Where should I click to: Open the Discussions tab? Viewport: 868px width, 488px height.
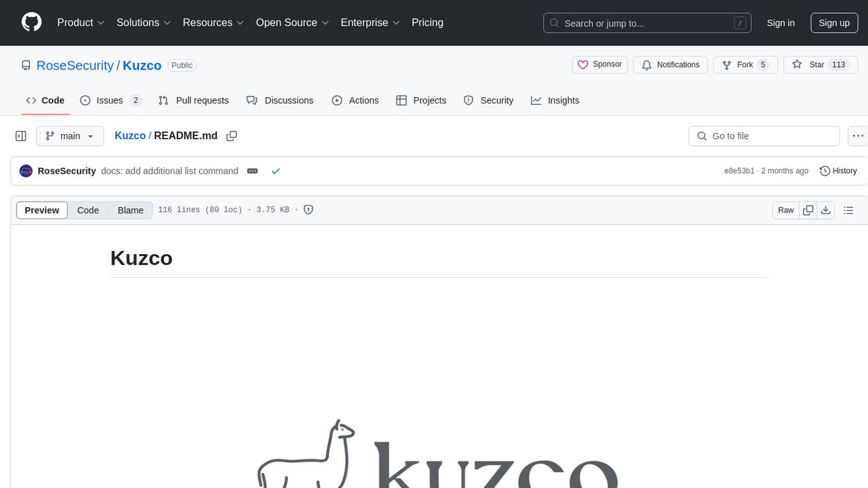pyautogui.click(x=280, y=100)
